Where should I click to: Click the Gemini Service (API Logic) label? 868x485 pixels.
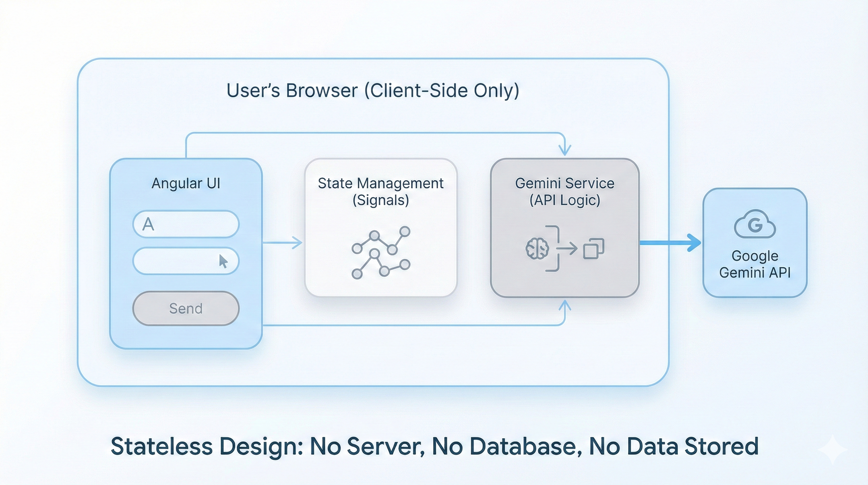565,192
